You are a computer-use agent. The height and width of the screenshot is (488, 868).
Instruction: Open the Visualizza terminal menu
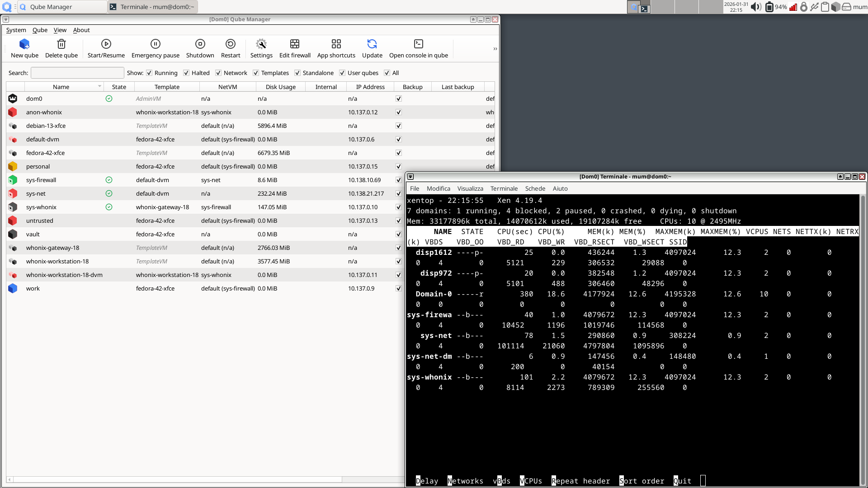tap(470, 188)
